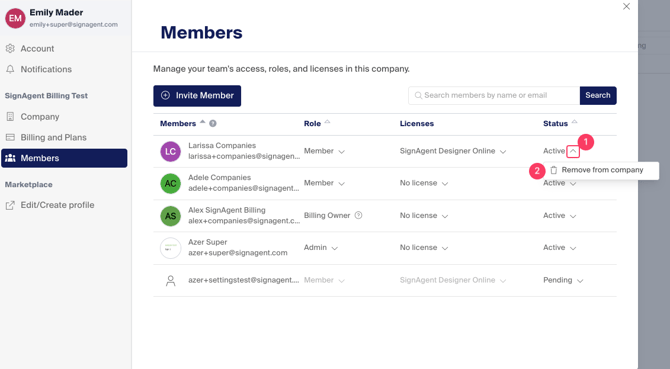Sort by the Status column arrow
Screen dimensions: 670x369
(574, 122)
